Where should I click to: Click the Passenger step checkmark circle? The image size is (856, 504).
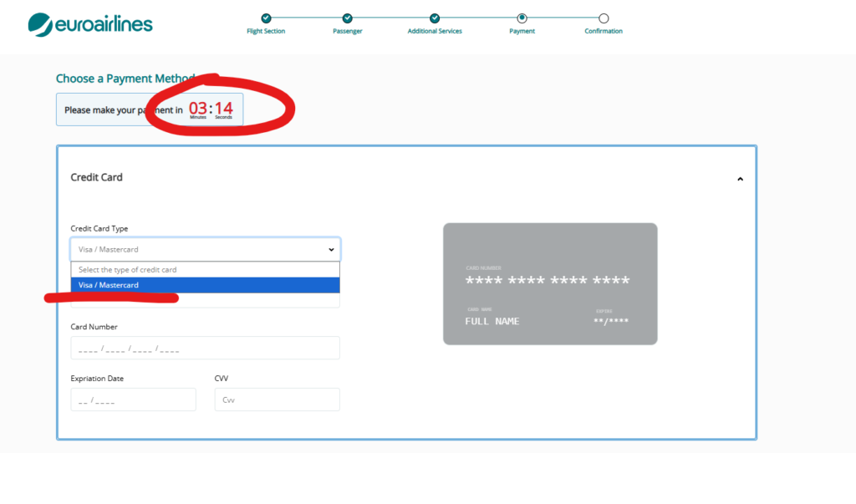click(x=348, y=18)
